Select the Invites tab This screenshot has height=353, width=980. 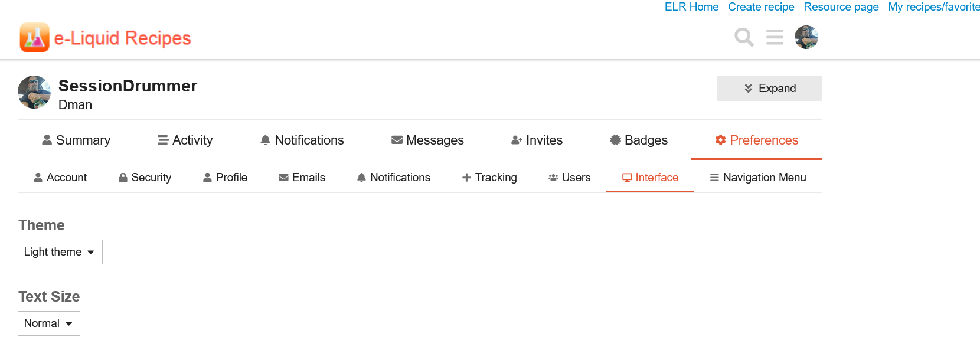pos(537,140)
